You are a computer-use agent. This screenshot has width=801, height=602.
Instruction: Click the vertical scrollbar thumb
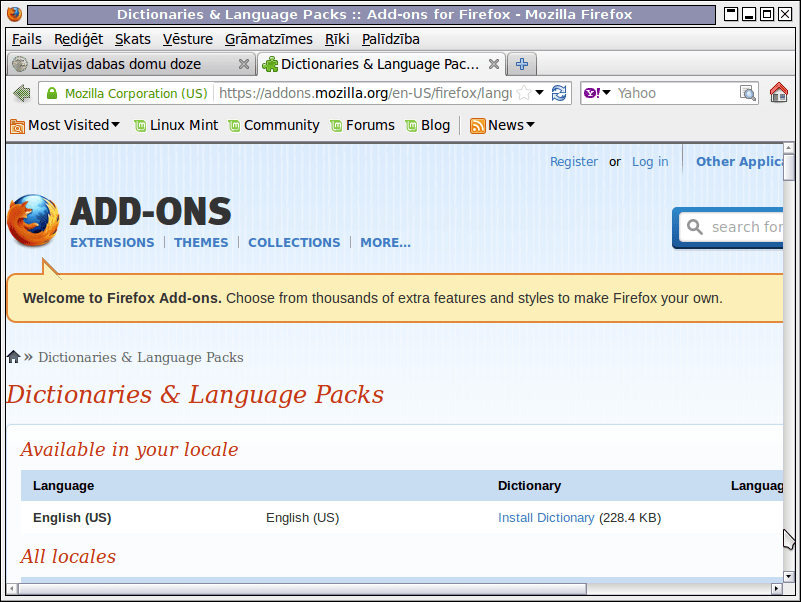tap(789, 167)
